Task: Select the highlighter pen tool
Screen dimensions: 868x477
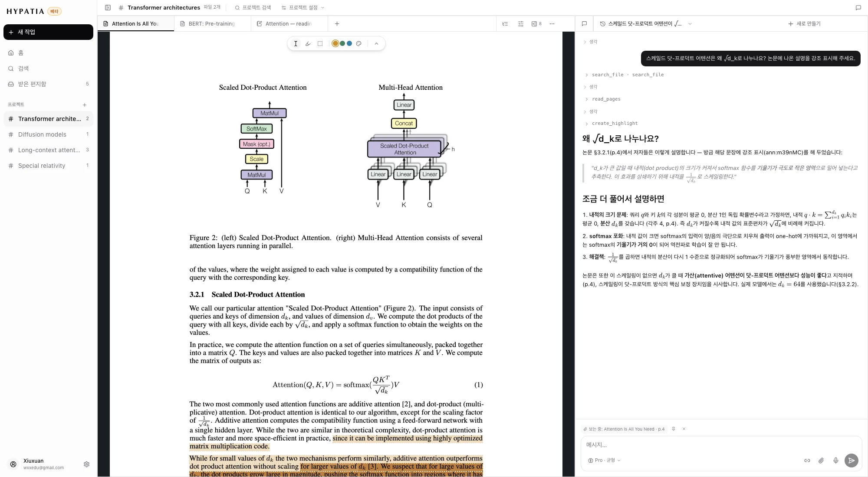Action: (x=308, y=43)
